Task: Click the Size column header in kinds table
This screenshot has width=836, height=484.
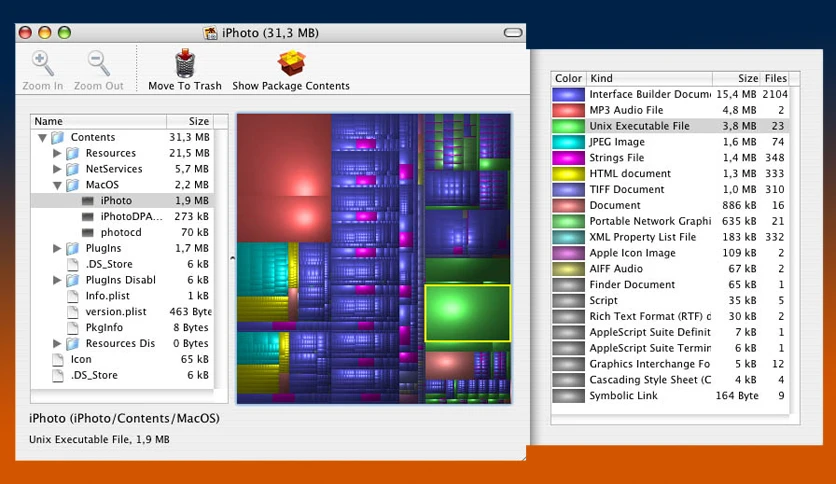Action: click(x=736, y=78)
